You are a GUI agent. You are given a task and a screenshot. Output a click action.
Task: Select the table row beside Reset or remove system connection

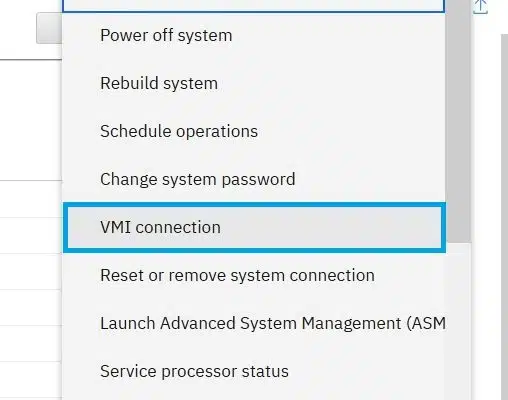[x=31, y=271]
